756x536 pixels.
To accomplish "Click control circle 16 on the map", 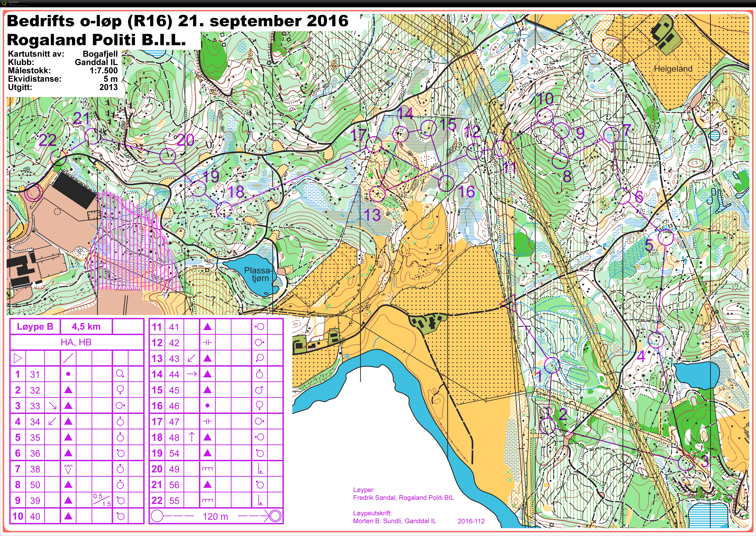I will pyautogui.click(x=446, y=184).
